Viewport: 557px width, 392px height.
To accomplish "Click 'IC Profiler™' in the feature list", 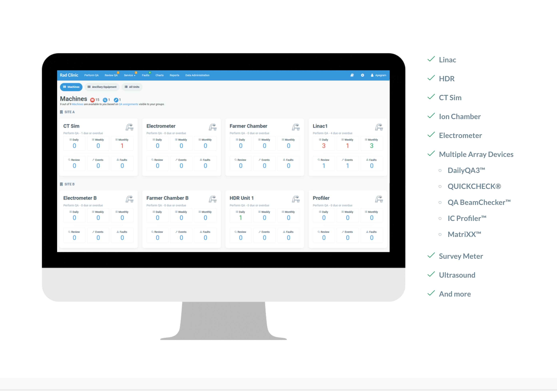I will tap(467, 218).
